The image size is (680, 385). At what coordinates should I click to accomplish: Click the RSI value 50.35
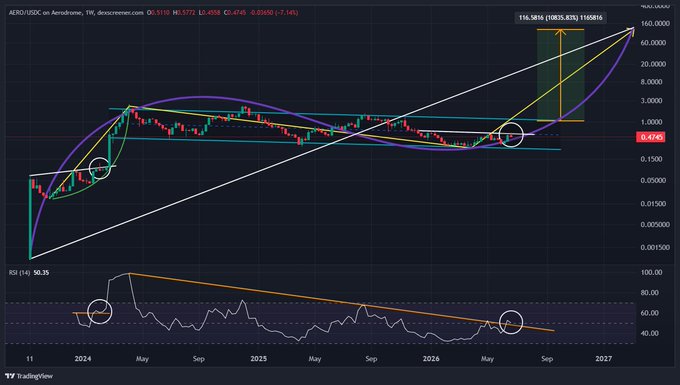(41, 273)
